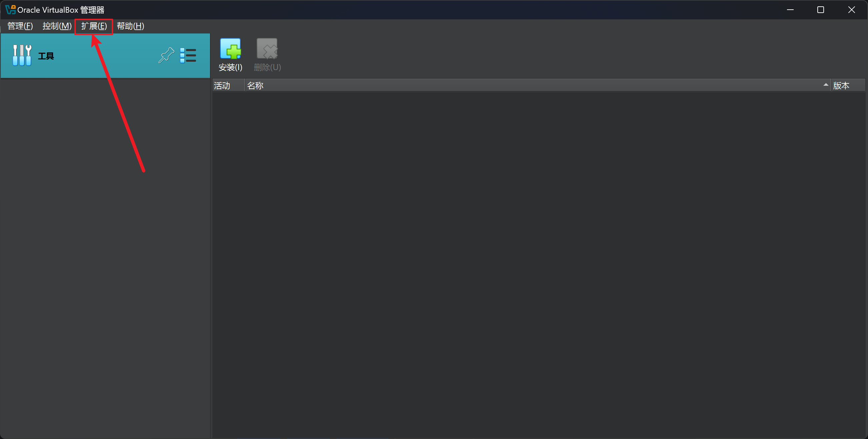Maximize the VirtualBox manager window
This screenshot has height=439, width=868.
click(820, 10)
